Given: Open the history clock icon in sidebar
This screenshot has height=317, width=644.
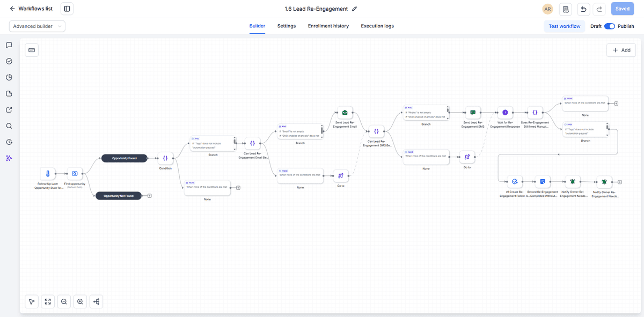Looking at the screenshot, I should click(x=9, y=142).
